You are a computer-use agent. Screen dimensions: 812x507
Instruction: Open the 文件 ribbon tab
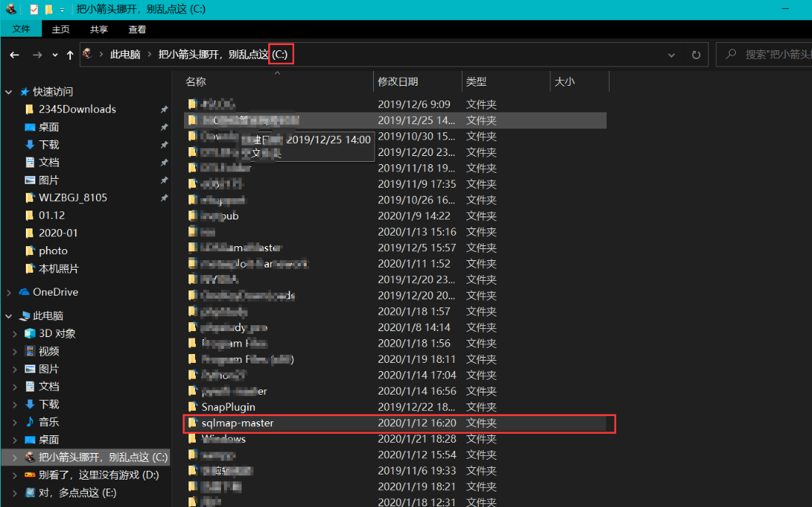[21, 29]
